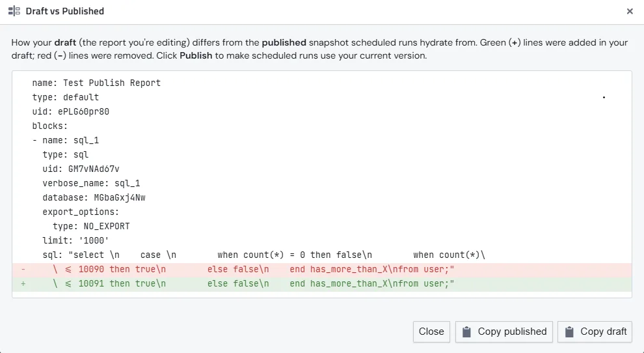Click Copy draft button
This screenshot has height=353, width=644.
pyautogui.click(x=595, y=332)
